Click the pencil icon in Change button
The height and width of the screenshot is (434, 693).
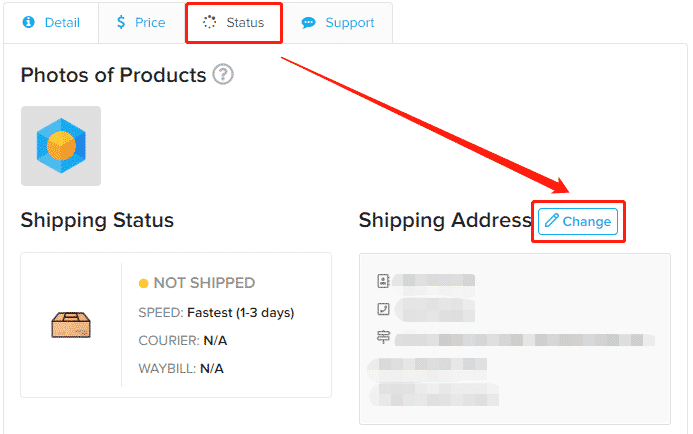pyautogui.click(x=552, y=220)
